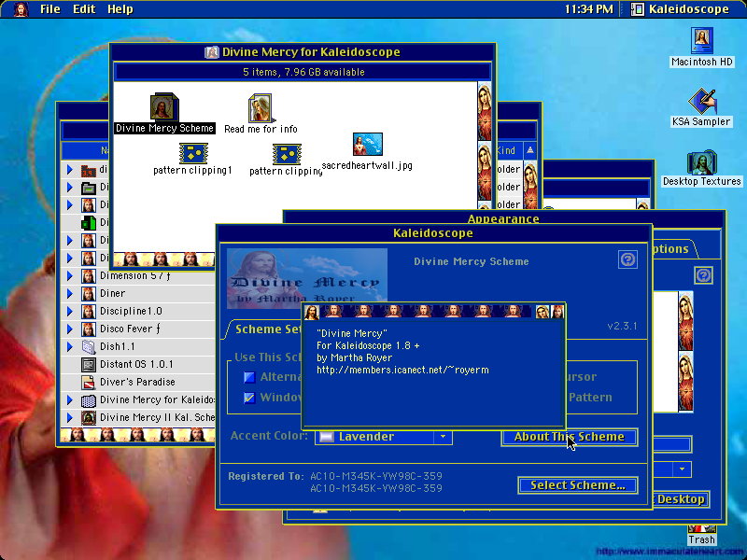Click the 'For Kaleidoscope 1.8 +' text
The height and width of the screenshot is (560, 747).
[x=368, y=345]
